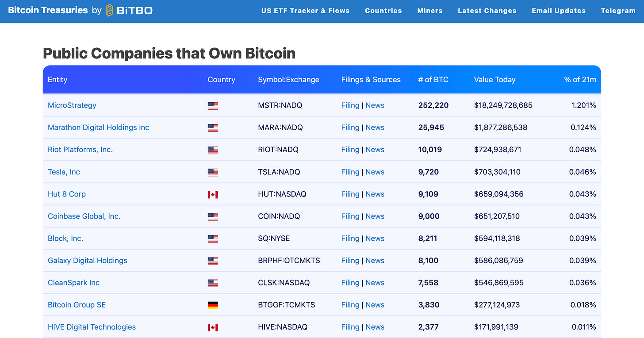
Task: Click the Canada flag in HIVE Digital row
Action: click(213, 327)
